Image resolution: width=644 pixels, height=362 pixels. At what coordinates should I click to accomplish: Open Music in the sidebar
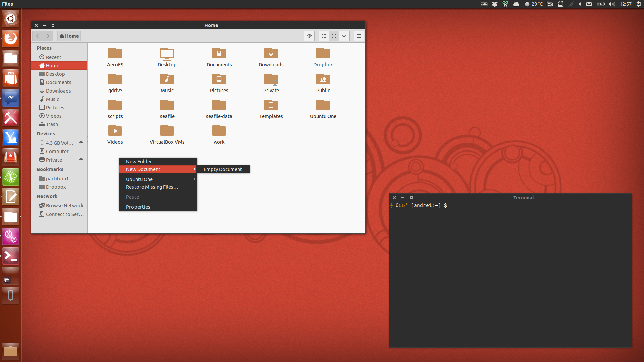point(59,99)
